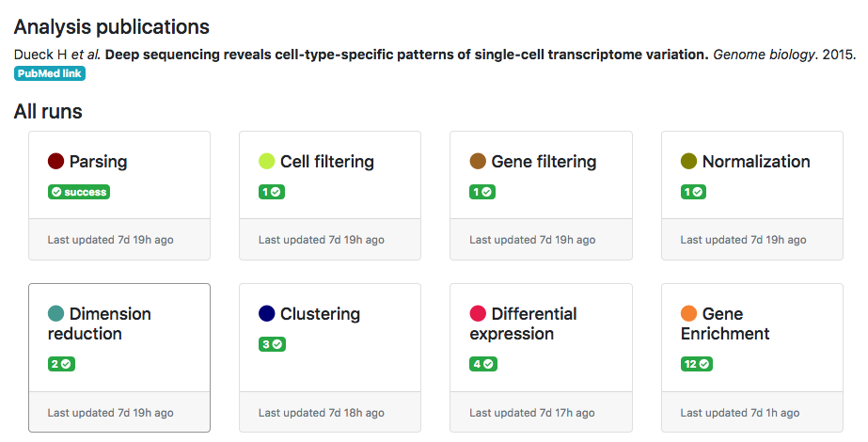Open the PubMed link badge
868x442 pixels.
50,73
